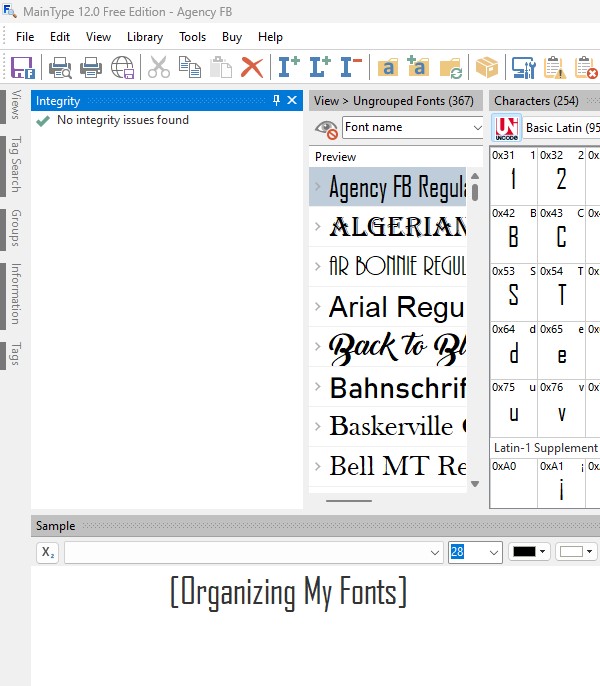This screenshot has width=600, height=686.
Task: Expand the Back to Black font row
Action: click(x=318, y=346)
